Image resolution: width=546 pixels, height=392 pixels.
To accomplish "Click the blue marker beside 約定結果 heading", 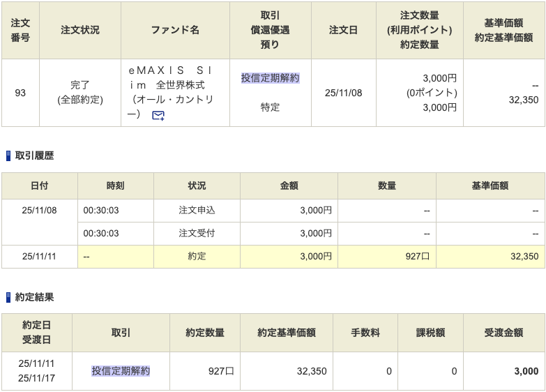I will 8,297.
